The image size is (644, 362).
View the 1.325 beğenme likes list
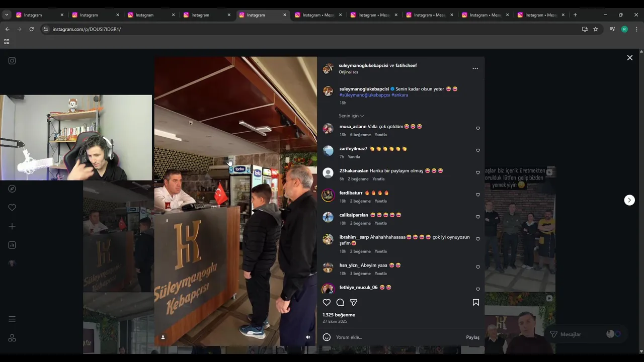pyautogui.click(x=339, y=315)
